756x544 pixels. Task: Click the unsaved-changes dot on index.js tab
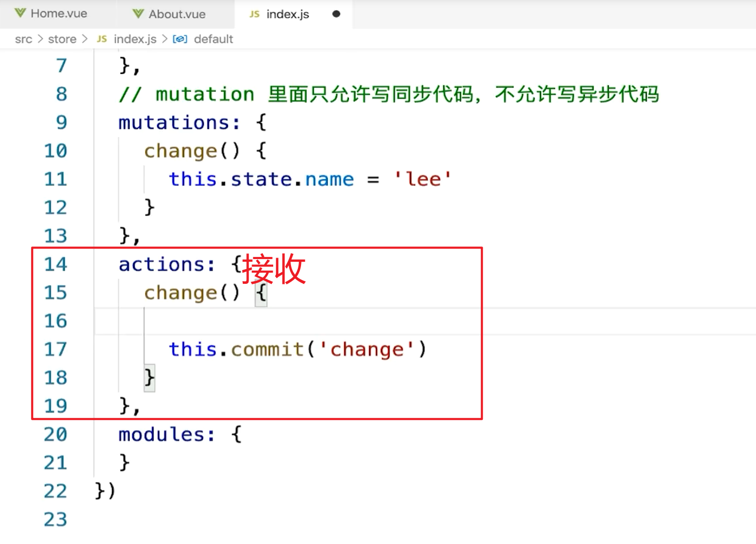[336, 14]
